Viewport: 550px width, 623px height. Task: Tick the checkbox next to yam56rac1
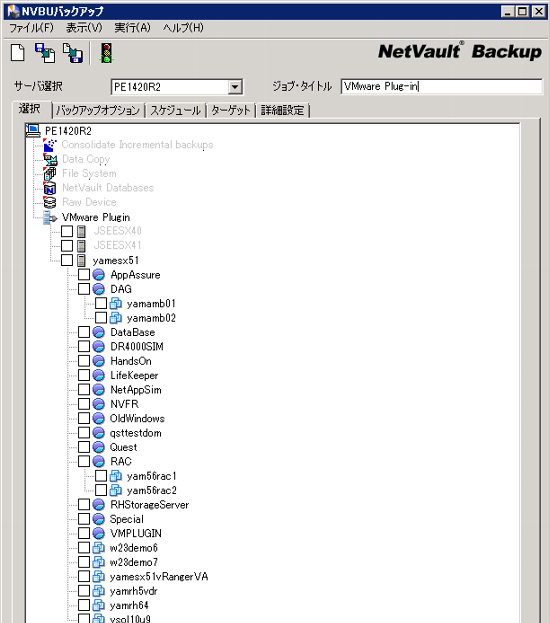point(101,476)
